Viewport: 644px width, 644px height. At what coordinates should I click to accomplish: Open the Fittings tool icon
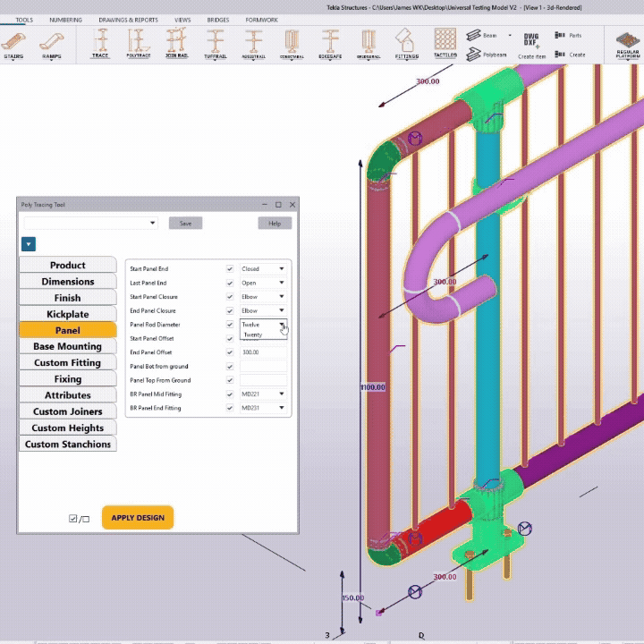click(406, 42)
